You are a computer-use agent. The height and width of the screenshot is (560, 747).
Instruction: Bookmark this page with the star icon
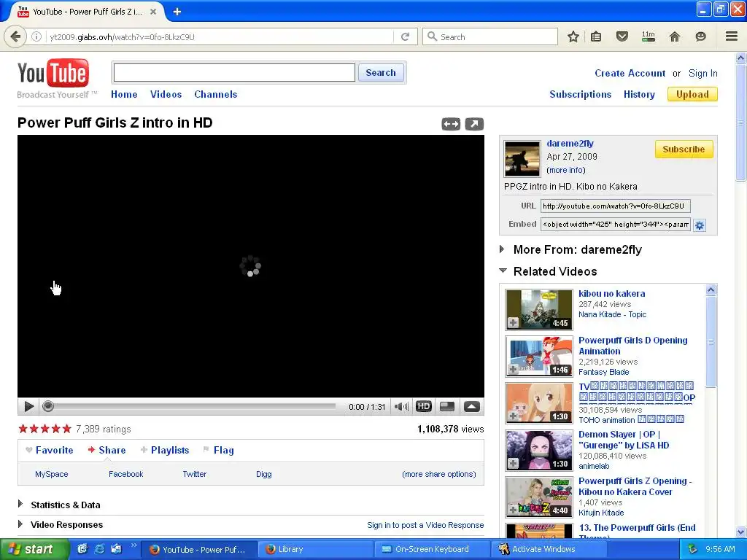tap(573, 36)
